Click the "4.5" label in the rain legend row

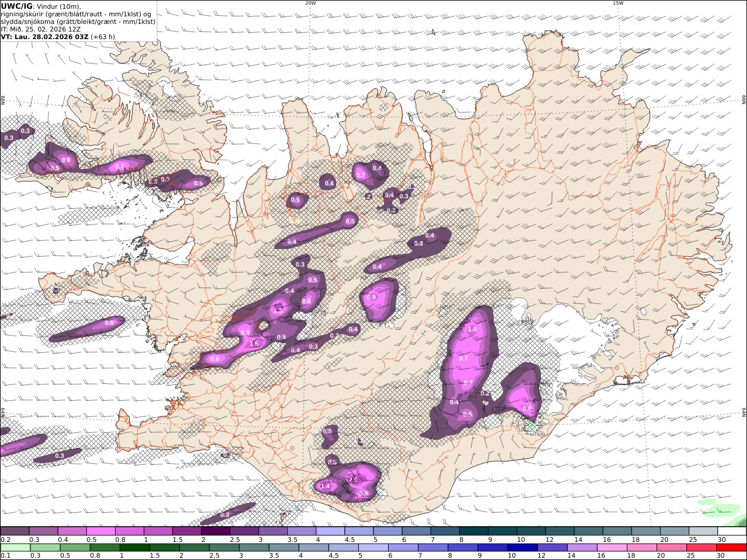pyautogui.click(x=333, y=556)
